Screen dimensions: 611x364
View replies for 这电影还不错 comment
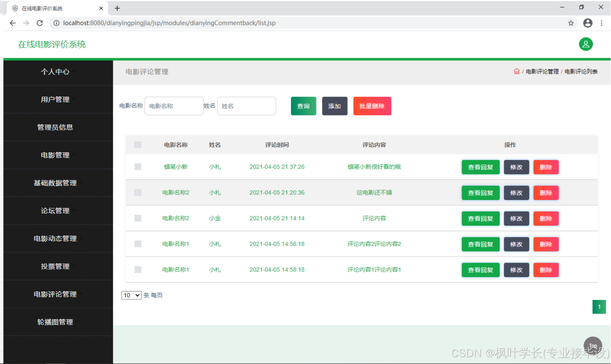click(480, 193)
